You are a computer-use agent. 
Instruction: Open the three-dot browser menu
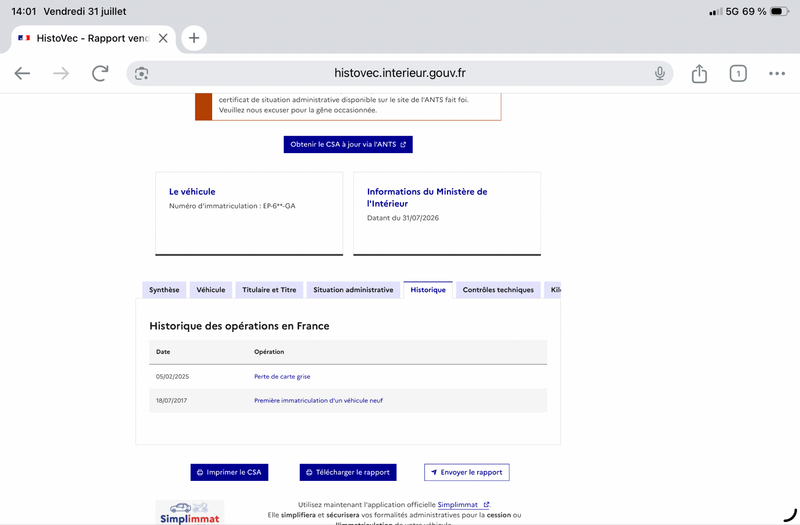(777, 73)
